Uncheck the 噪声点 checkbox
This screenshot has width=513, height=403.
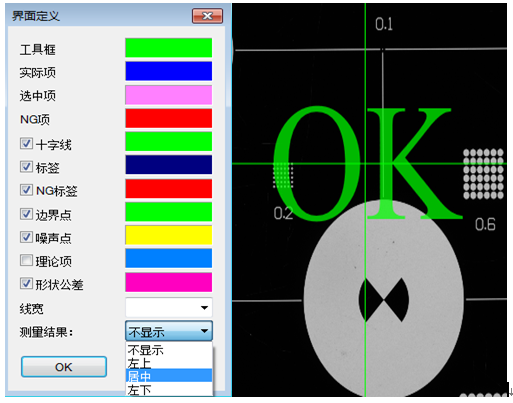[x=26, y=237]
